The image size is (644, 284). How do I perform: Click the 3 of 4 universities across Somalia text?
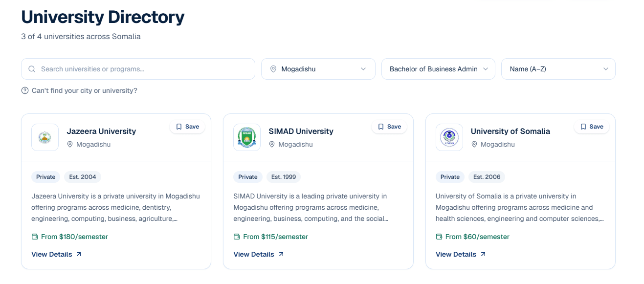pos(81,37)
